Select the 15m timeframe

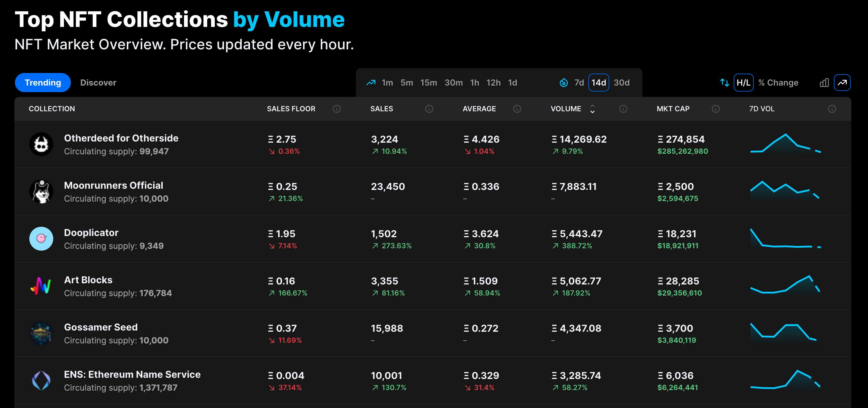click(428, 83)
